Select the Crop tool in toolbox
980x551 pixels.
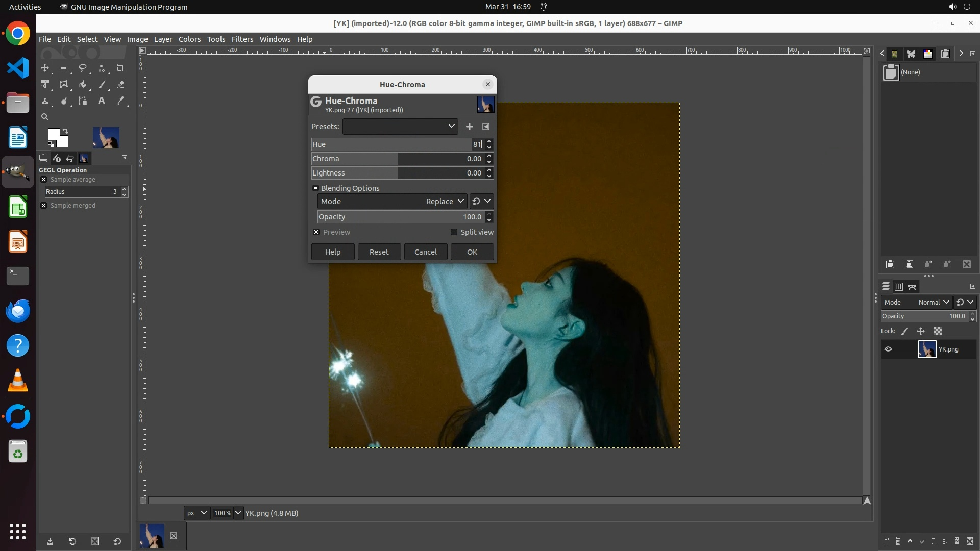pos(120,68)
